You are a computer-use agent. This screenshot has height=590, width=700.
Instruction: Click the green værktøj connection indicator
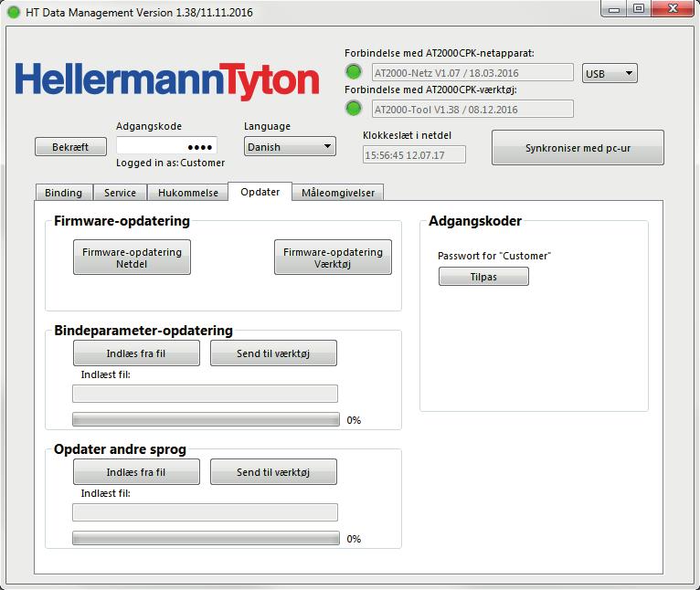click(x=354, y=109)
